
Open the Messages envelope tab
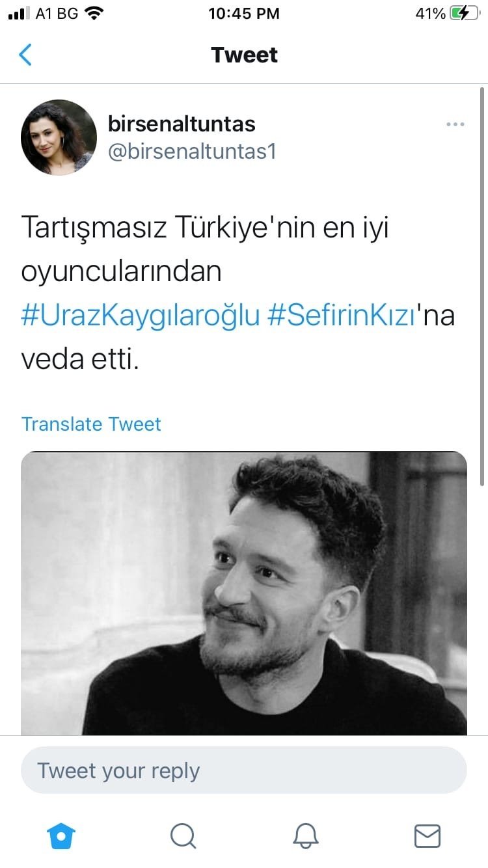pyautogui.click(x=427, y=836)
